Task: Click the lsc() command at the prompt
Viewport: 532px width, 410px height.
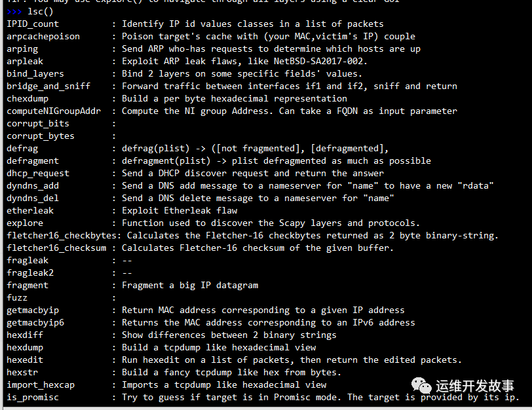Action: [41, 11]
